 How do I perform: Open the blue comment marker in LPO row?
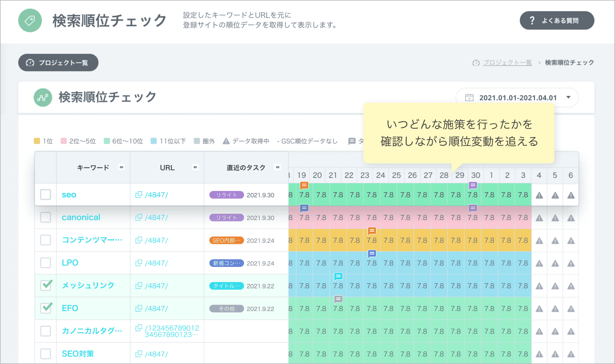point(372,254)
